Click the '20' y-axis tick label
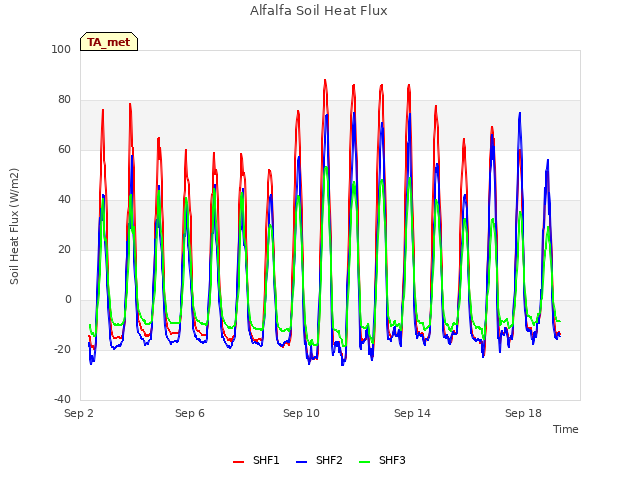 click(x=64, y=249)
